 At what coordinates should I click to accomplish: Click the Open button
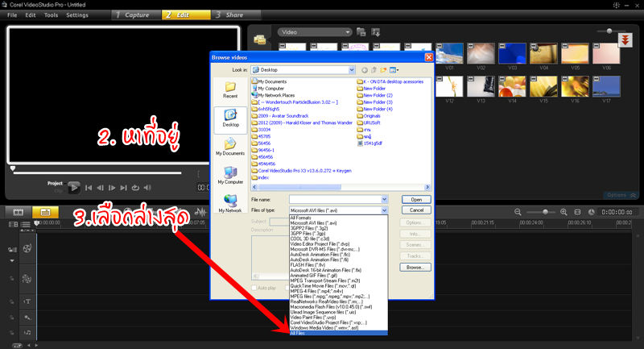pyautogui.click(x=416, y=199)
